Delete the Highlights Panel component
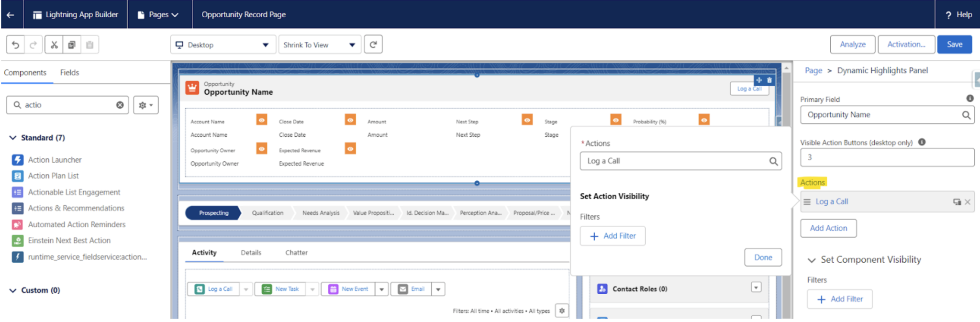This screenshot has height=322, width=980. click(769, 80)
